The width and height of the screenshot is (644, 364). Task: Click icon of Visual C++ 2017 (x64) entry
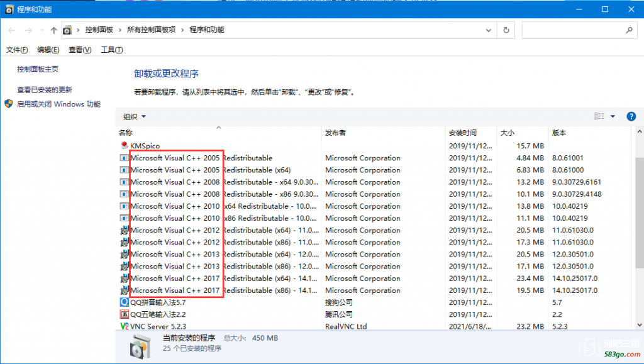pos(124,279)
